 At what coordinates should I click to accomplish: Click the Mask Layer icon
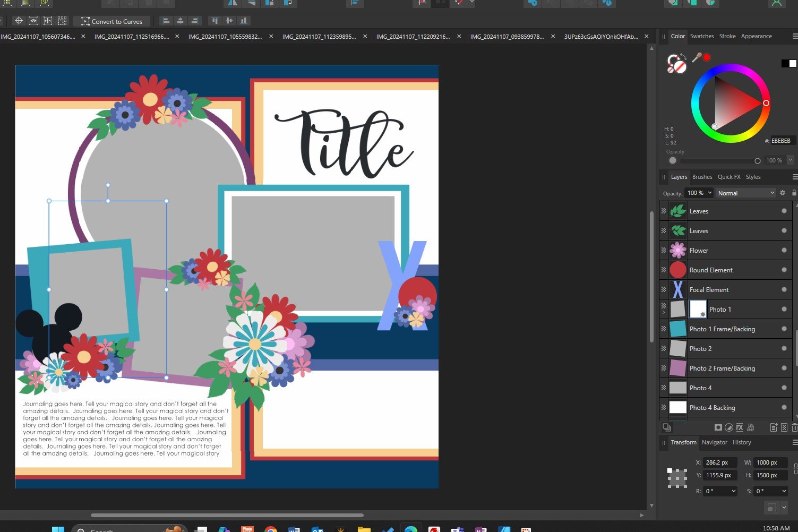[718, 427]
